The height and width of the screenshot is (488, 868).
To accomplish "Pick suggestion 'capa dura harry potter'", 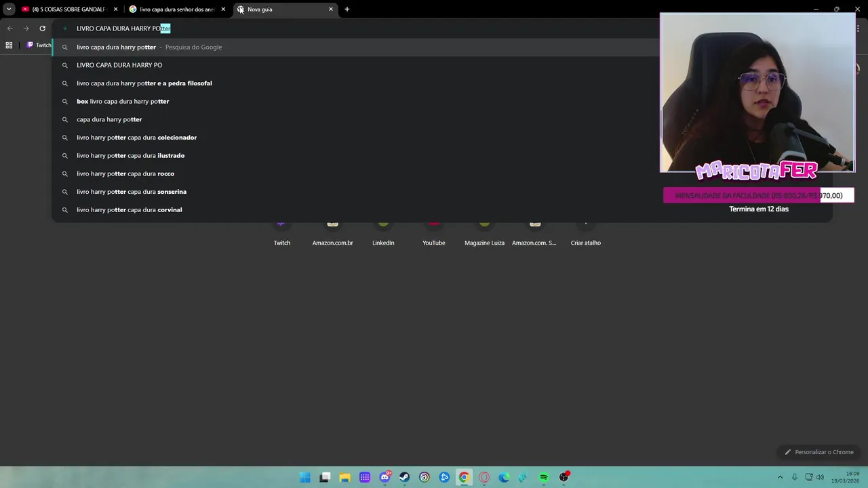I will (355, 119).
